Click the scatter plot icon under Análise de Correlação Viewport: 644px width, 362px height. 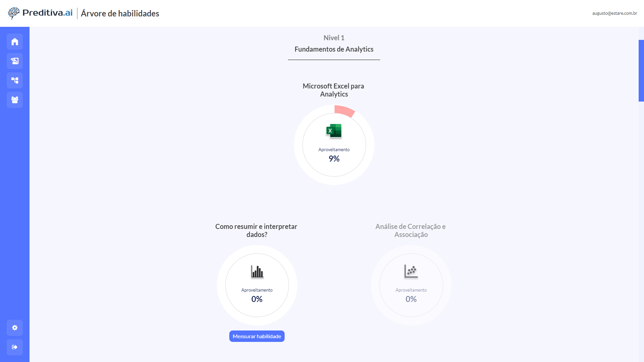pyautogui.click(x=411, y=271)
